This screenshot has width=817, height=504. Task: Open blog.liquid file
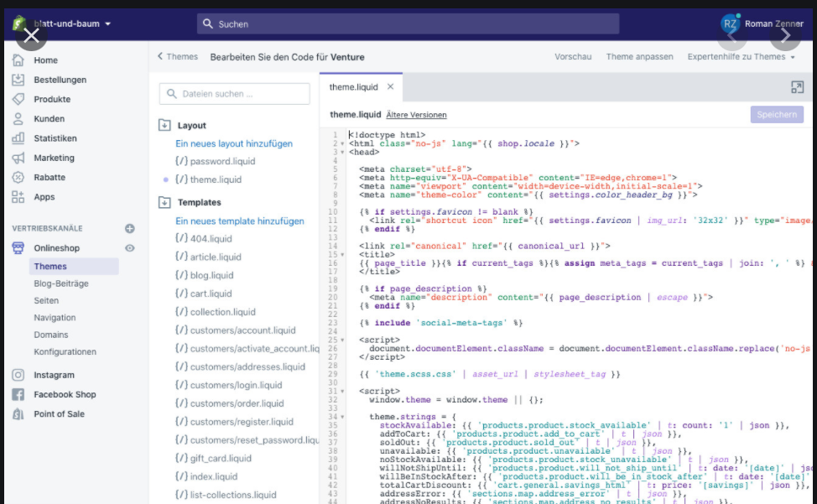pos(205,275)
